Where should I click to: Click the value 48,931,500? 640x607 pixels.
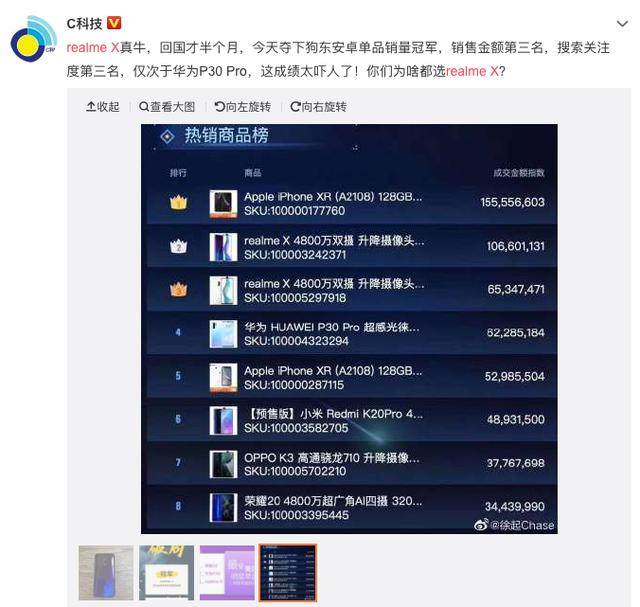(516, 420)
